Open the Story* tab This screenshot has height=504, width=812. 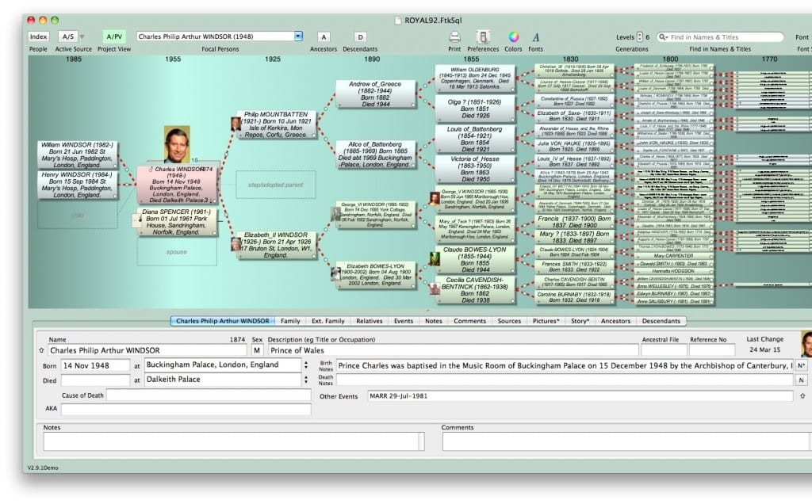pos(580,321)
